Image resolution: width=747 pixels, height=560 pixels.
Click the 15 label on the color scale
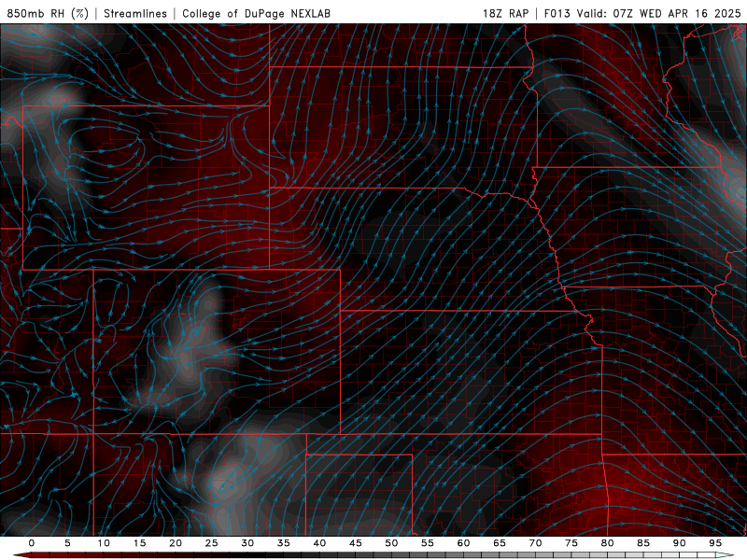pos(139,543)
